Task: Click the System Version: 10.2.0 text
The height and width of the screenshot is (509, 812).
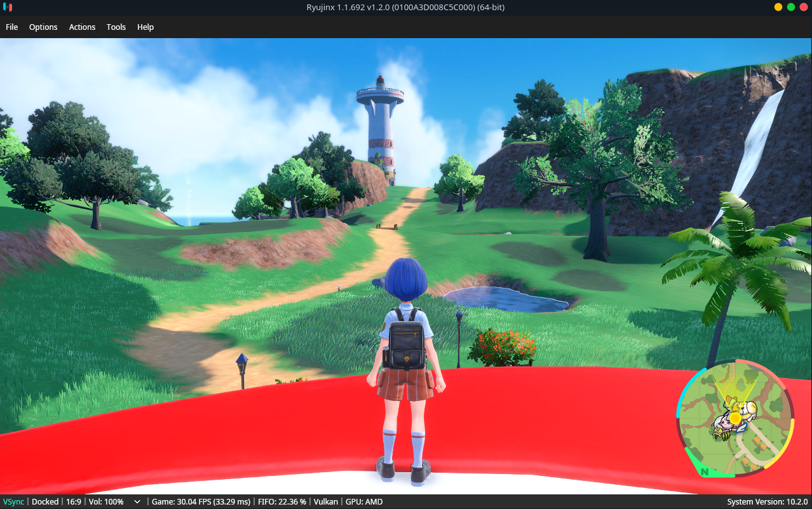Action: [767, 502]
